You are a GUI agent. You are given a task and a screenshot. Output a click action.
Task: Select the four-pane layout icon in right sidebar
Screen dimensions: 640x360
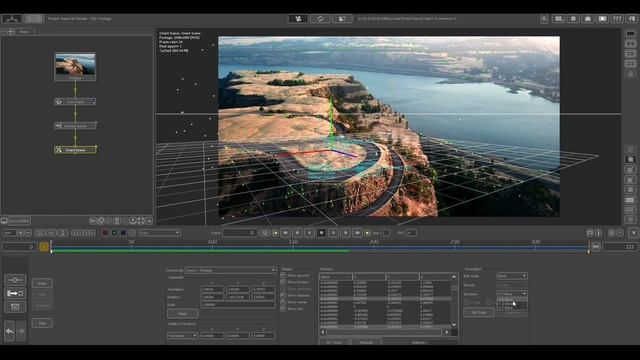tap(631, 64)
